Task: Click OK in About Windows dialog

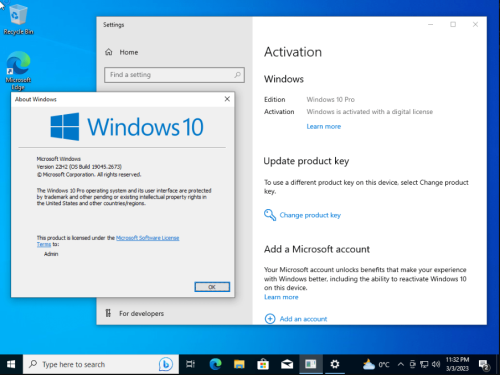Action: tap(212, 287)
